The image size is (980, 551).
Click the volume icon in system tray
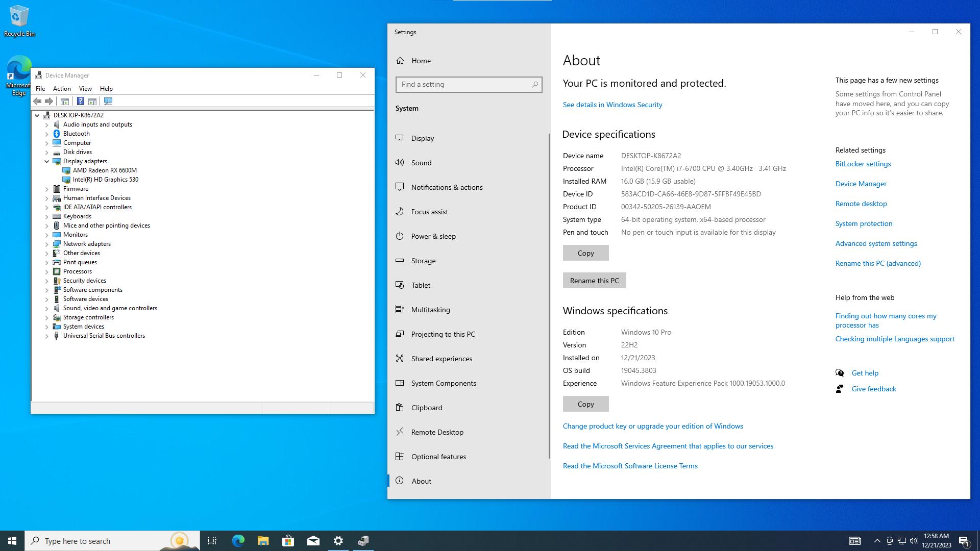click(914, 541)
